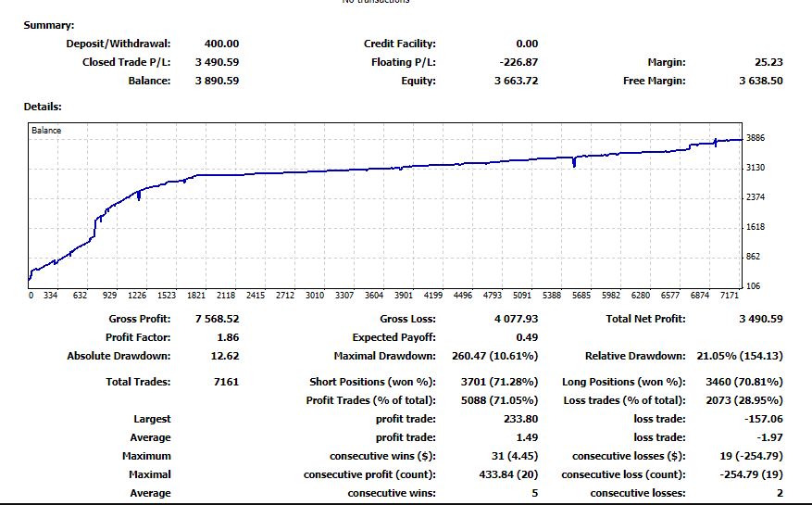Click the Summary section heading

click(49, 25)
